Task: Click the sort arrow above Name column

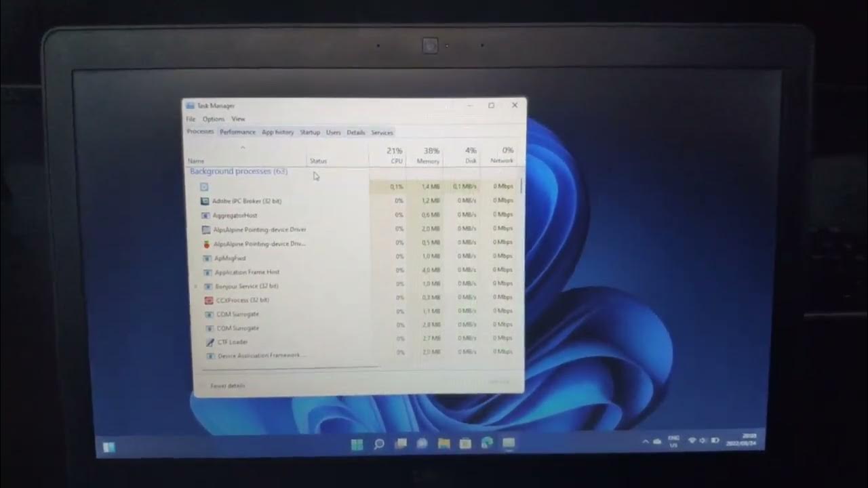Action: point(243,147)
